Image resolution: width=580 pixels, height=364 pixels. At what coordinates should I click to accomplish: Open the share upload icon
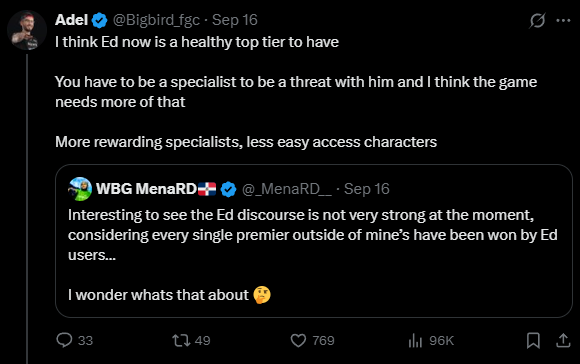(563, 340)
